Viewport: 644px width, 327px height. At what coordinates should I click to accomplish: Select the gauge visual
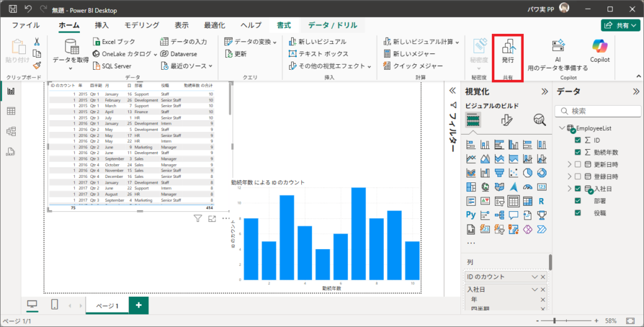coord(528,187)
